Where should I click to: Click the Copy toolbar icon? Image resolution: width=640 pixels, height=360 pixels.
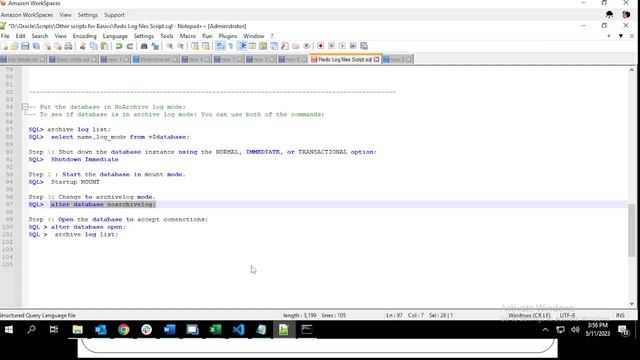(x=93, y=46)
